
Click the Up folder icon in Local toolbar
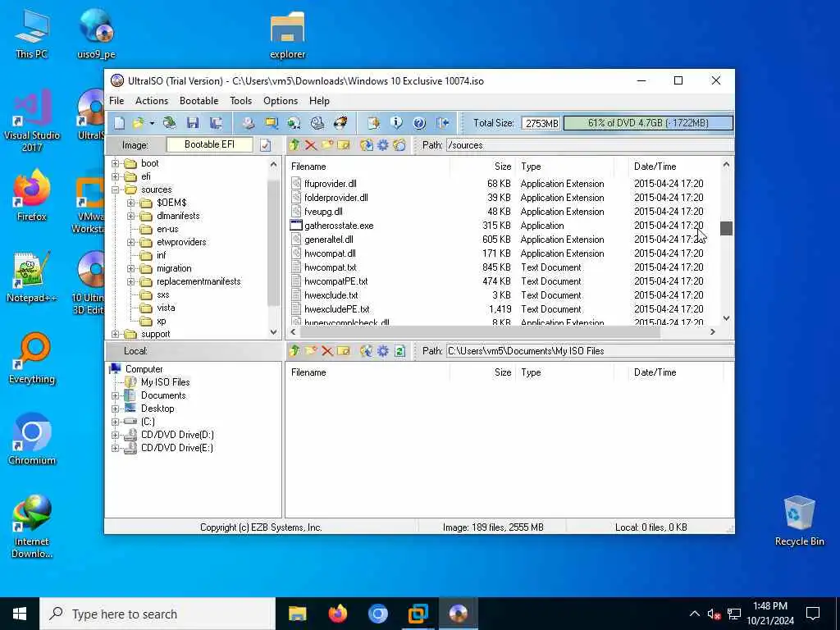(294, 351)
